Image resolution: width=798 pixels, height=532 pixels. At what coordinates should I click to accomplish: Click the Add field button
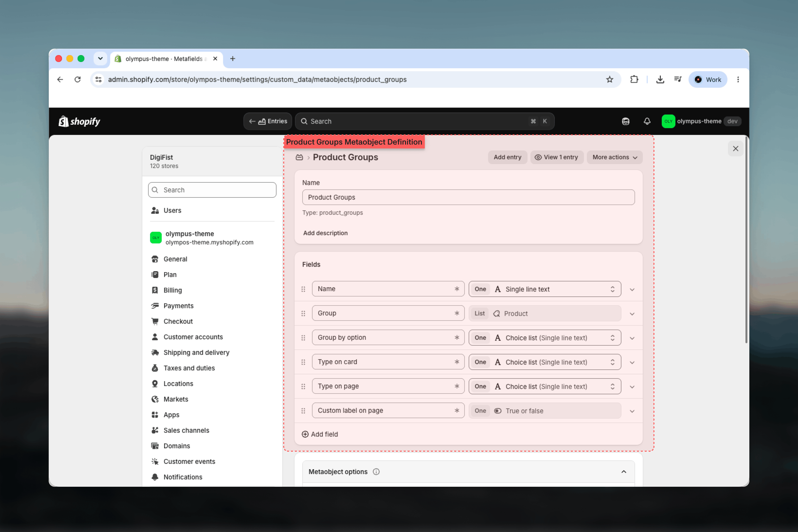[320, 434]
